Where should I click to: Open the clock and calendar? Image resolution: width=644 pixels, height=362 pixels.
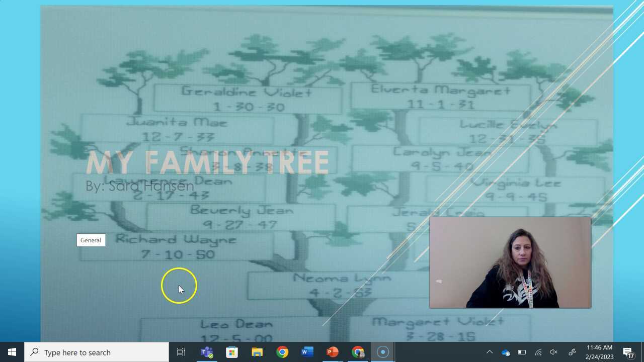599,352
